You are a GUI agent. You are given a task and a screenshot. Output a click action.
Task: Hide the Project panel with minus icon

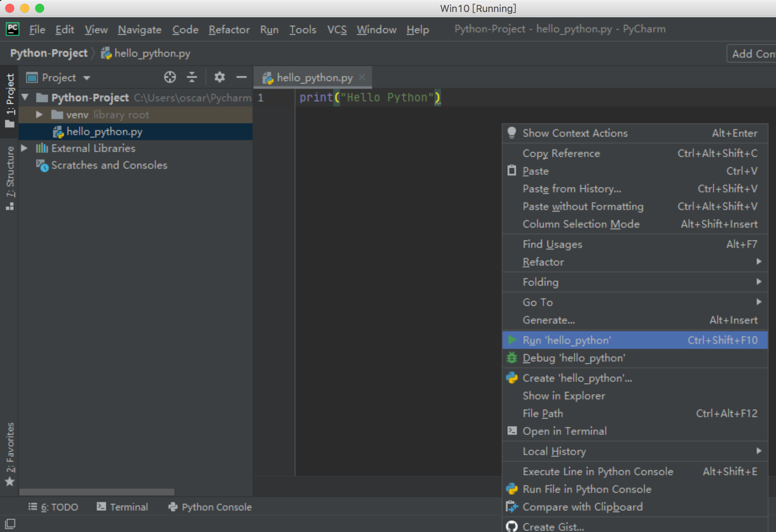tap(241, 77)
